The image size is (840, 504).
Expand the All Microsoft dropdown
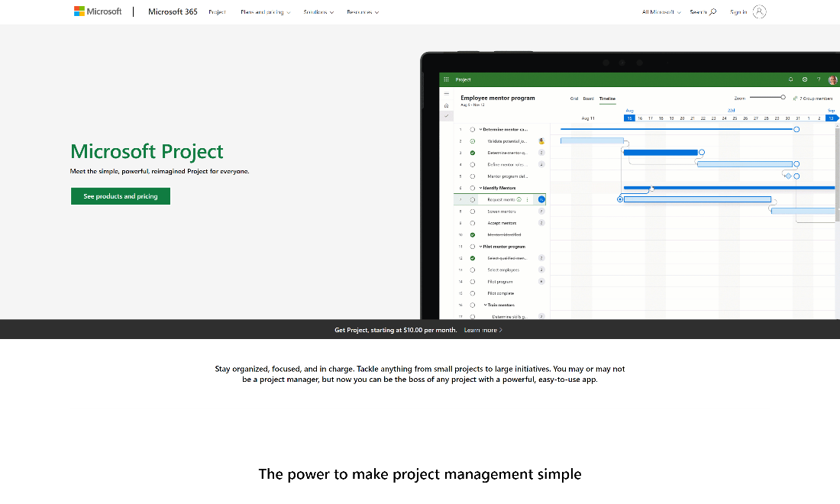(x=661, y=12)
